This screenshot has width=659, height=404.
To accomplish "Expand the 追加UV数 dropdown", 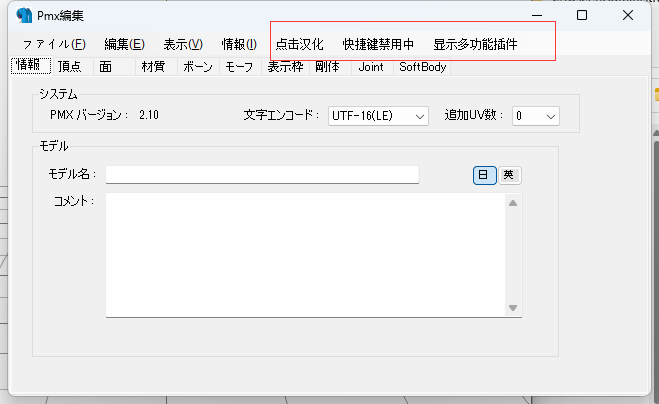I will (x=535, y=116).
